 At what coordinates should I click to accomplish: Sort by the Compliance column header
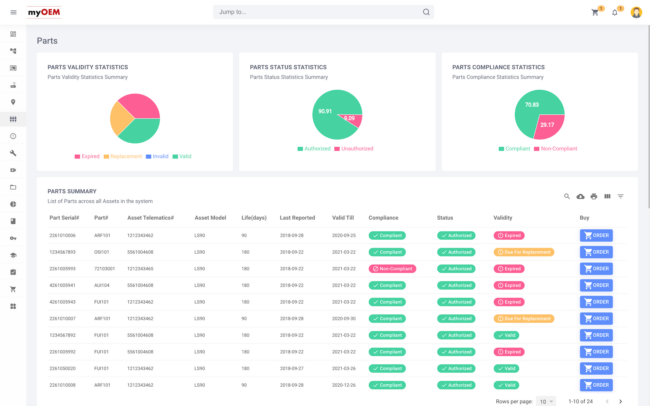point(383,217)
